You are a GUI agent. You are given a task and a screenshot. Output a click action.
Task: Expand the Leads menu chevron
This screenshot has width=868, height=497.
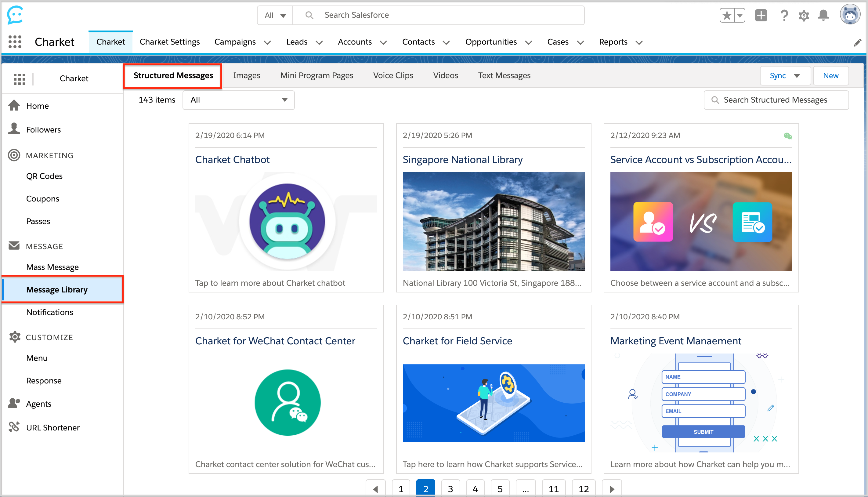(x=319, y=43)
